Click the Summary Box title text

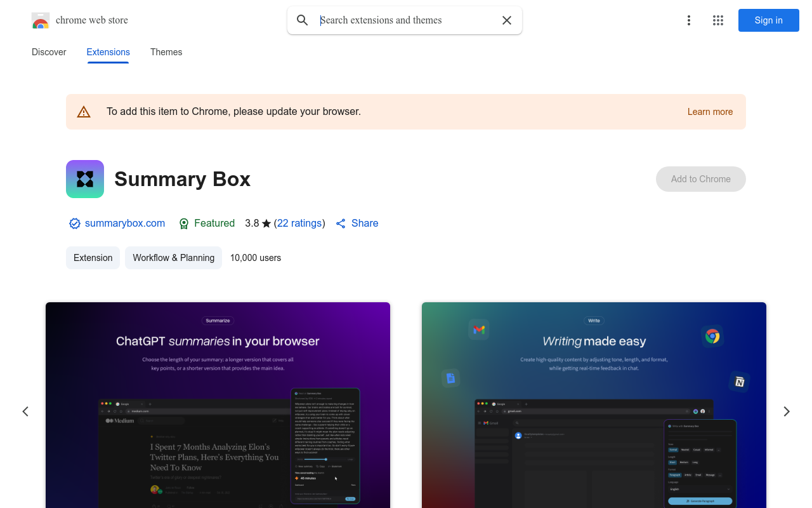[183, 179]
